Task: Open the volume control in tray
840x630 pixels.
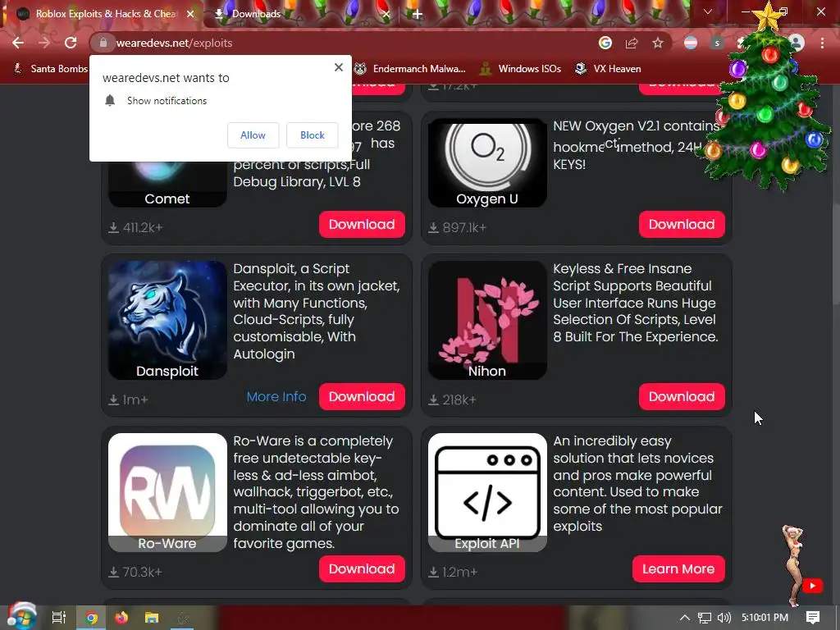Action: tap(724, 618)
